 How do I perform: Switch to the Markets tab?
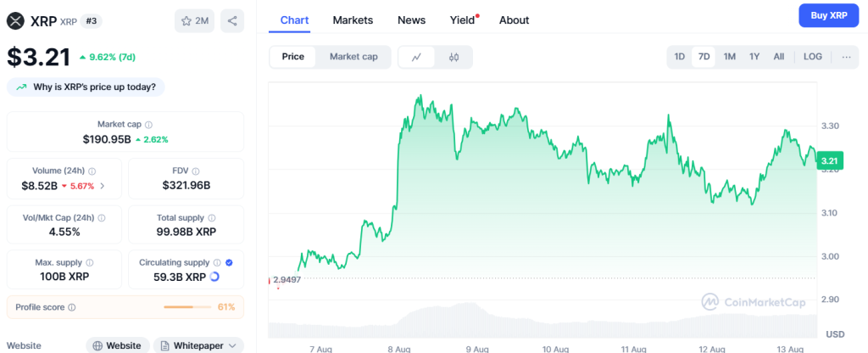[x=353, y=20]
